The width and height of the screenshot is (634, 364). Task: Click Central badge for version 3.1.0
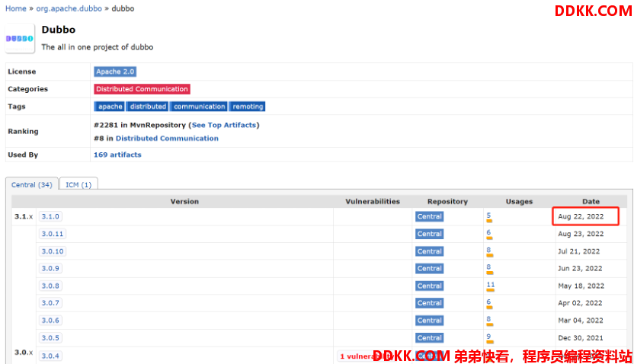click(x=430, y=216)
